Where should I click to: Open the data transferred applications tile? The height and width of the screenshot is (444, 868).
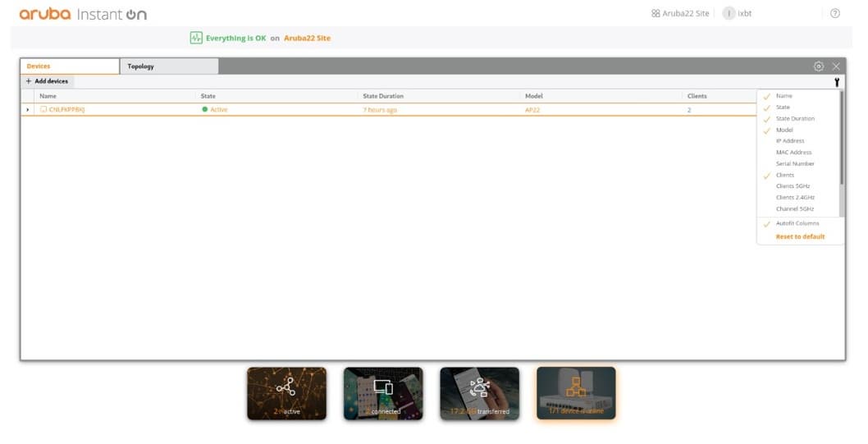(x=479, y=393)
